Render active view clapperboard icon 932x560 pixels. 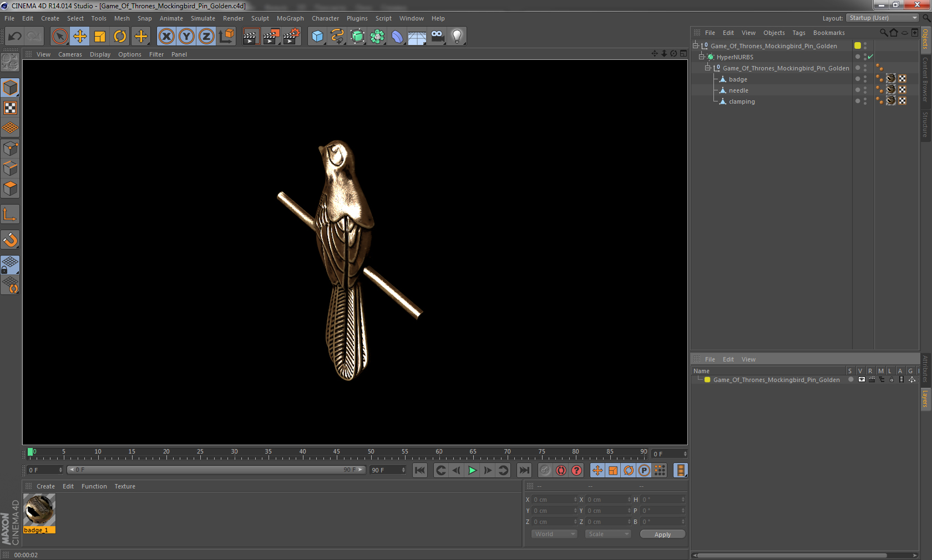point(251,37)
